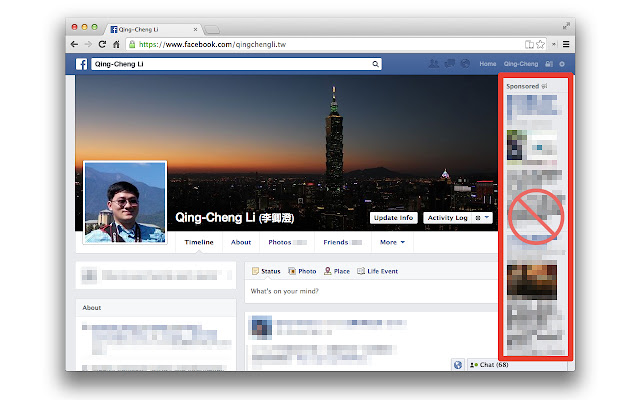Select the Place composer option

pos(337,271)
